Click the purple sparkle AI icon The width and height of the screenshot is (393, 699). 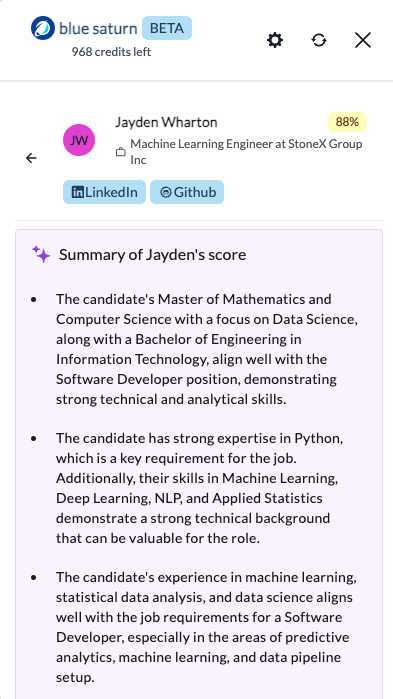pos(41,254)
